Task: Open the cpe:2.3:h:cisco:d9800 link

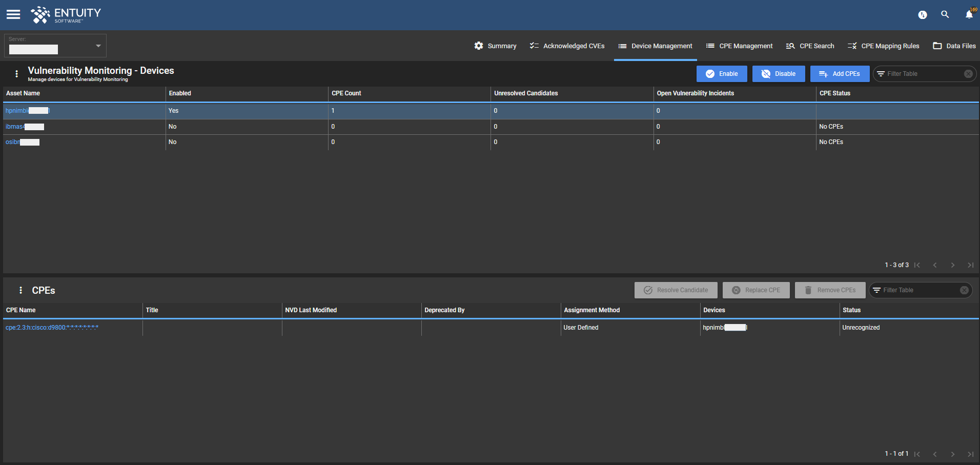Action: [52, 328]
